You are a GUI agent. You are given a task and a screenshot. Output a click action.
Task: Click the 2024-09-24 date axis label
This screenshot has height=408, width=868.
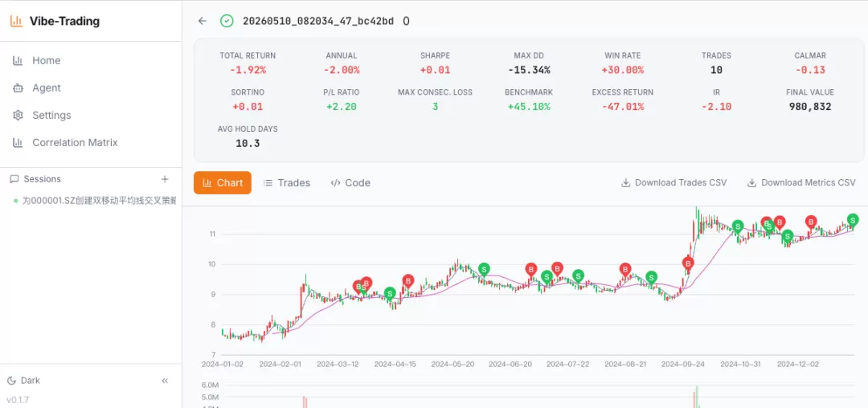click(x=683, y=365)
